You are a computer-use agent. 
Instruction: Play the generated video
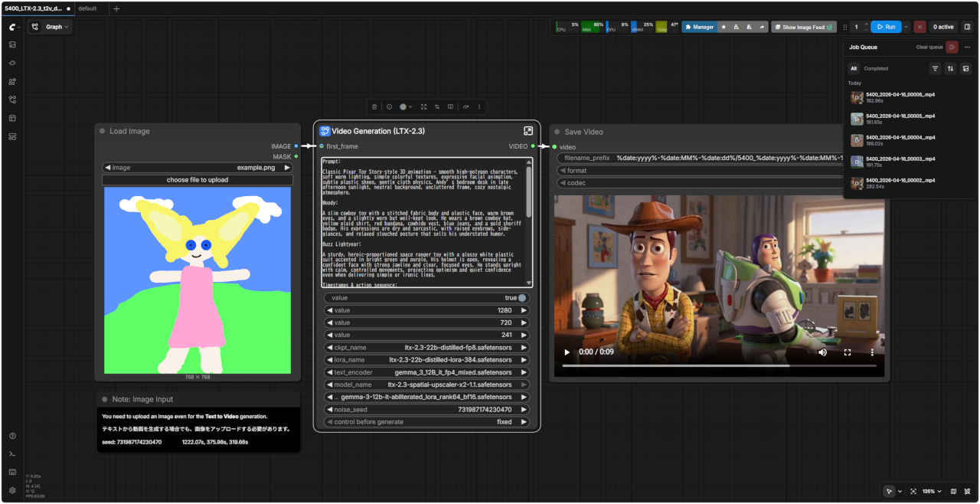(x=567, y=352)
